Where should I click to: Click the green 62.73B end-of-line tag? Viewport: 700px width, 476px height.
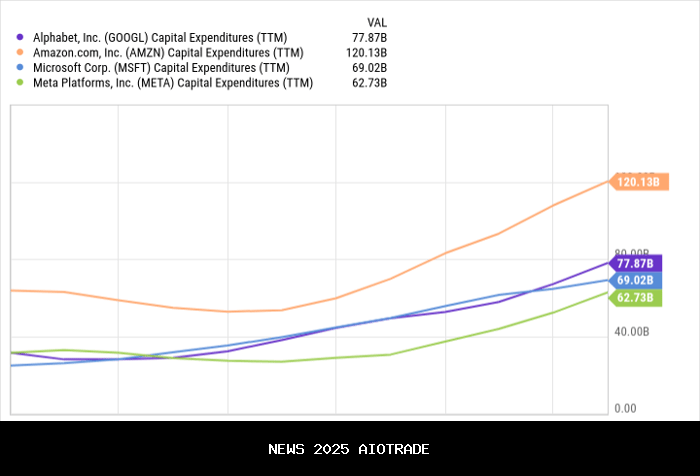(x=634, y=298)
